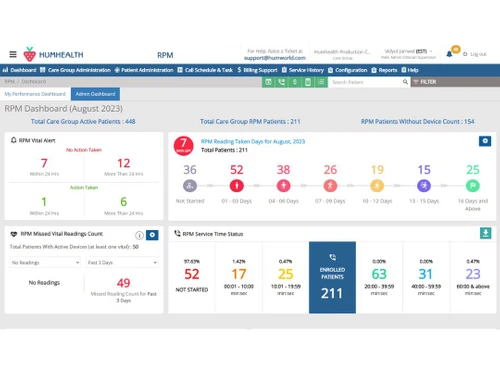This screenshot has height=375, width=500.
Task: Open Call Schedule & Task menu
Action: (x=205, y=70)
